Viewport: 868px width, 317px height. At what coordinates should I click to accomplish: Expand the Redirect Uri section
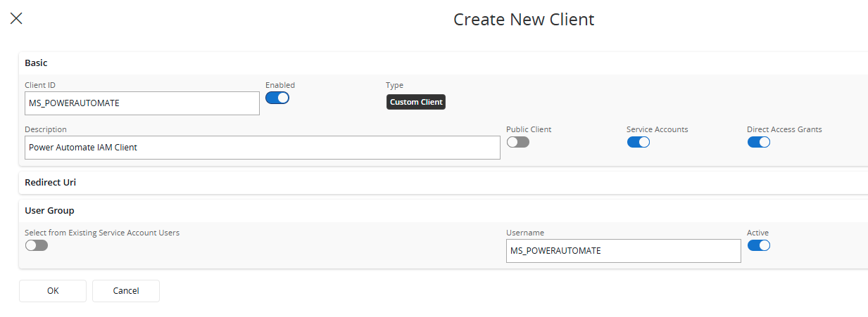pos(51,182)
